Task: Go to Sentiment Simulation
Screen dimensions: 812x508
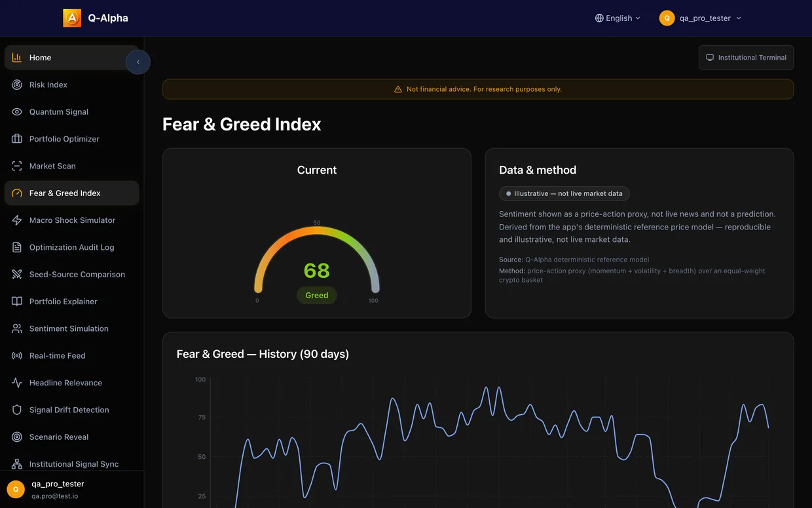Action: tap(71, 328)
